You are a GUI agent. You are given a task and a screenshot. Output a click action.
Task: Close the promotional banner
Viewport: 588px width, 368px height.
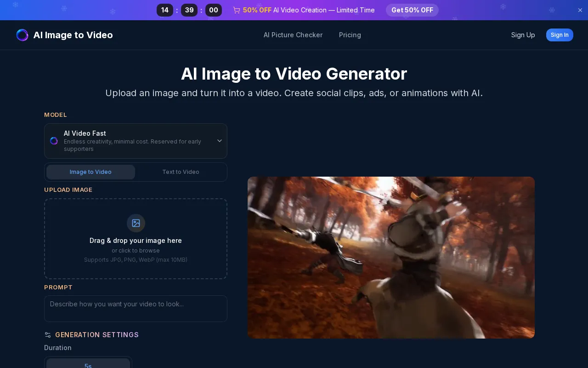[580, 10]
